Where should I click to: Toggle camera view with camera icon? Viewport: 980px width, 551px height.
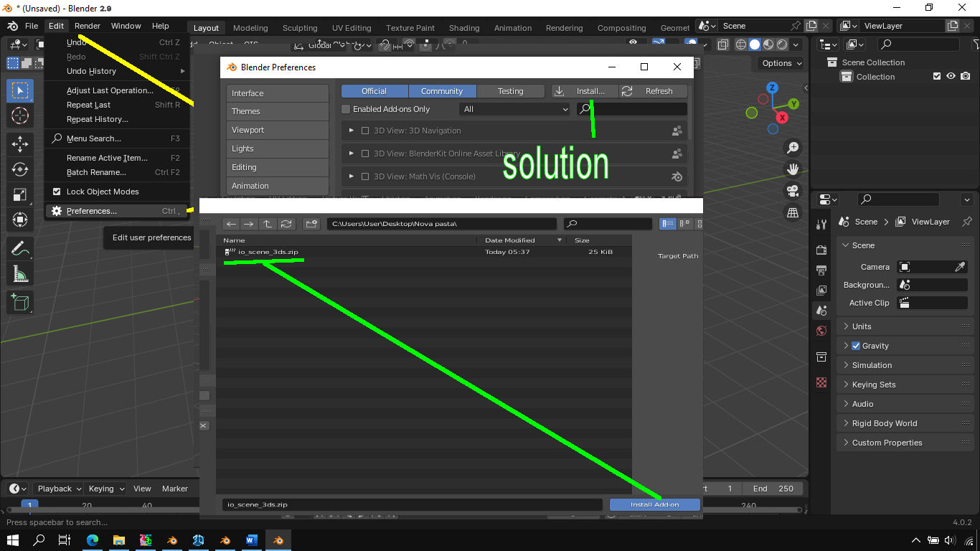click(x=793, y=191)
